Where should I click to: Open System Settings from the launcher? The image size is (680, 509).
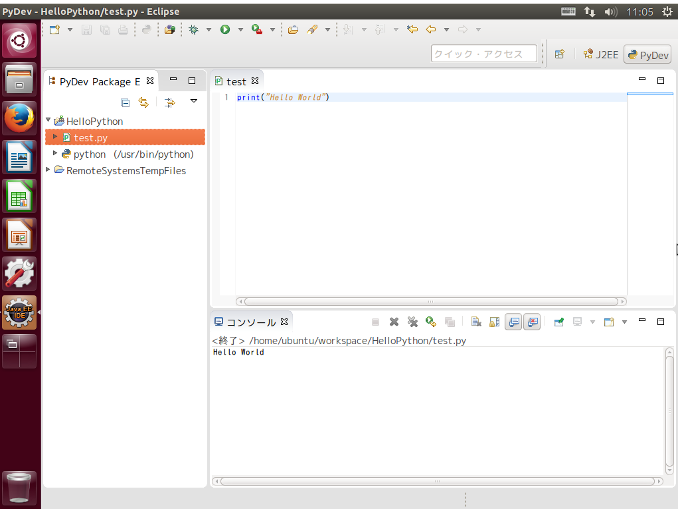(19, 273)
